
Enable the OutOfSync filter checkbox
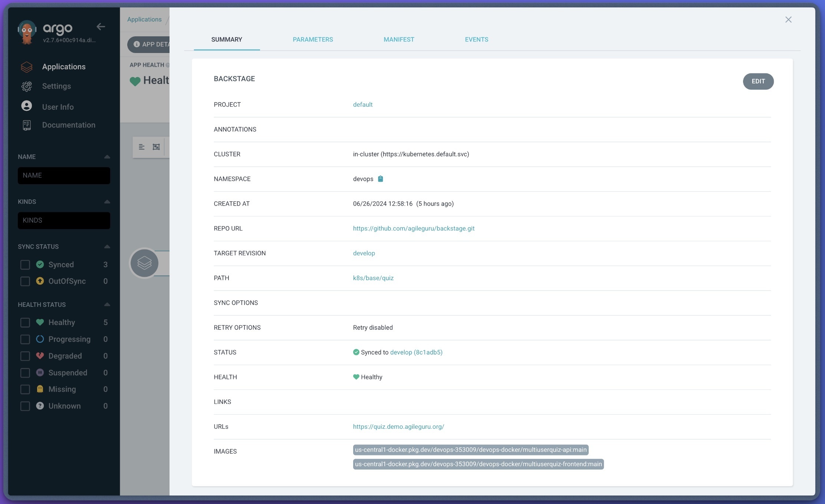pos(25,281)
